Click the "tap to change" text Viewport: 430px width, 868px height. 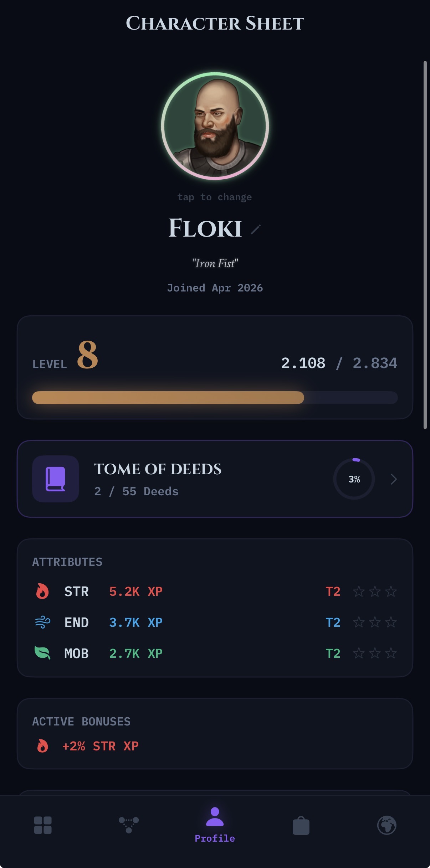215,197
